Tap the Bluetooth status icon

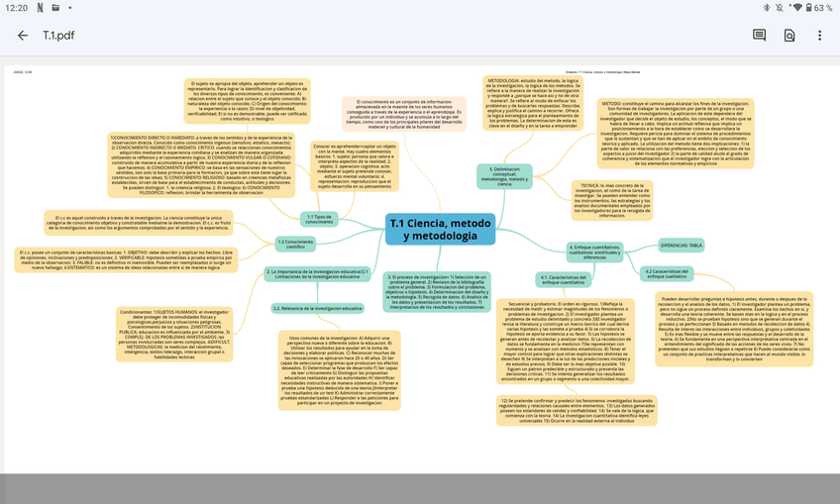point(766,8)
